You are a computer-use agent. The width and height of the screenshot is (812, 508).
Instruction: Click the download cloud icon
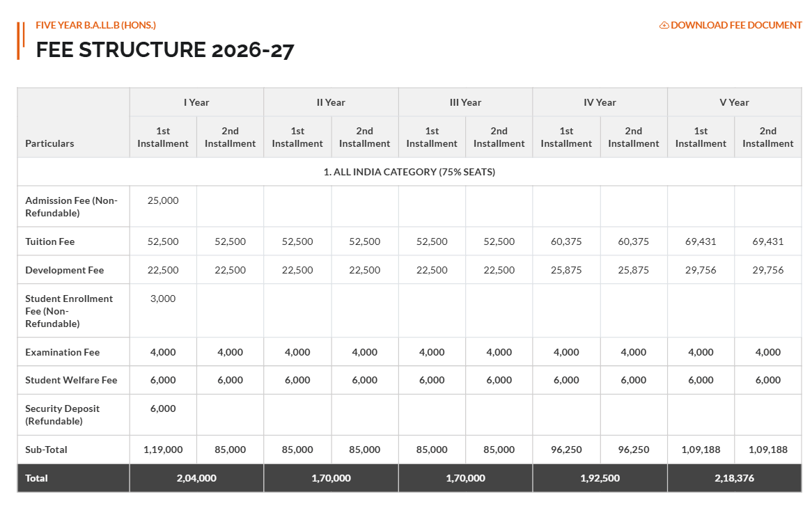[662, 24]
